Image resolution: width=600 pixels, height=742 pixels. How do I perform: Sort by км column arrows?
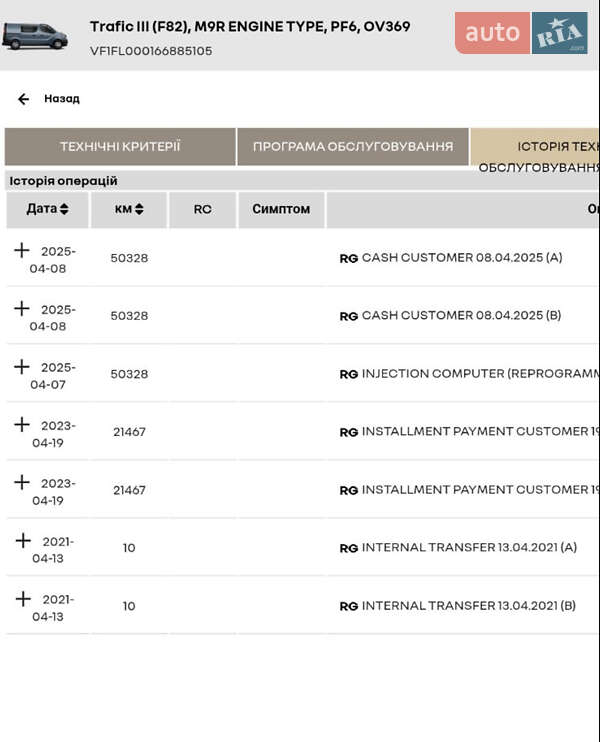139,209
